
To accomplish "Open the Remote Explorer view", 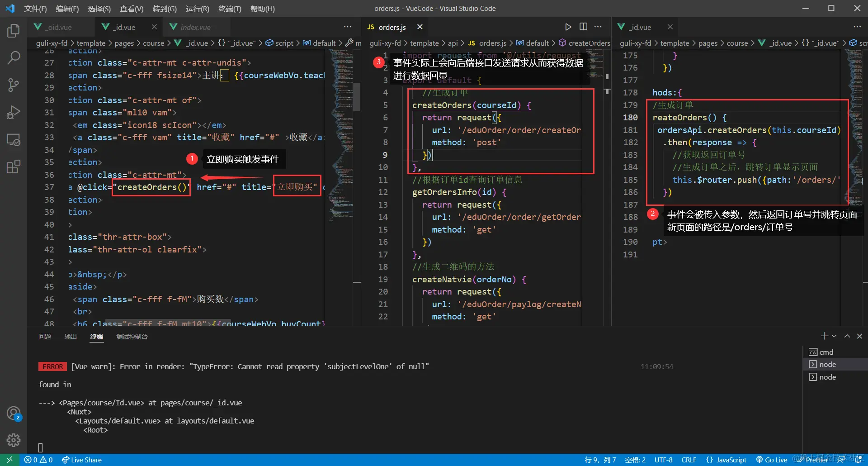I will [x=14, y=139].
